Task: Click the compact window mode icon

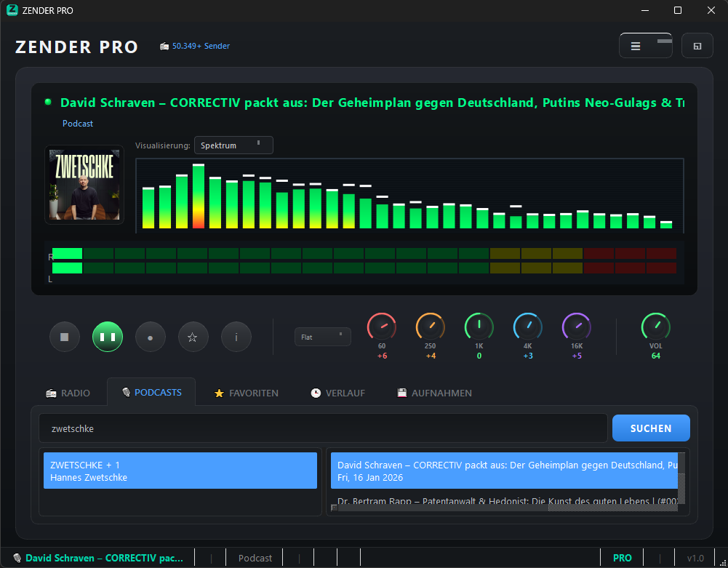Action: point(697,46)
